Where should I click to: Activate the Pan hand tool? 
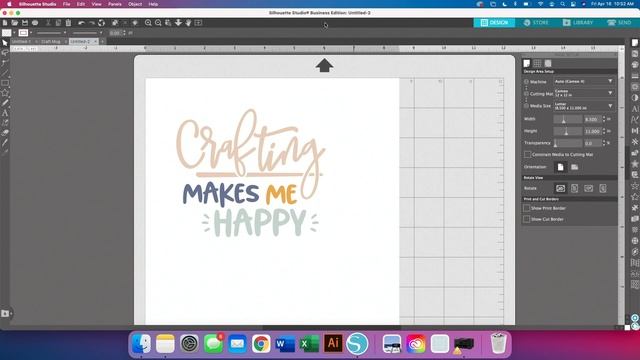coord(188,23)
